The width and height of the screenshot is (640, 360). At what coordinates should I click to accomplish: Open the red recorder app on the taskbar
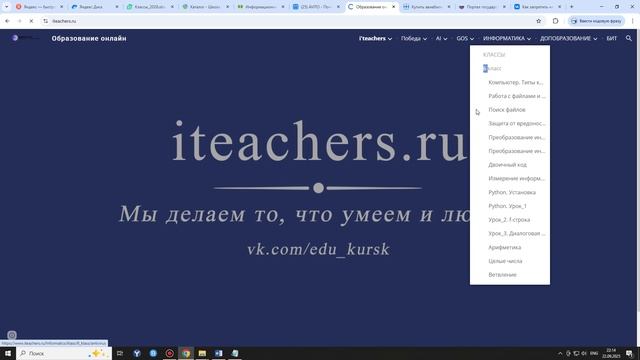tap(169, 353)
